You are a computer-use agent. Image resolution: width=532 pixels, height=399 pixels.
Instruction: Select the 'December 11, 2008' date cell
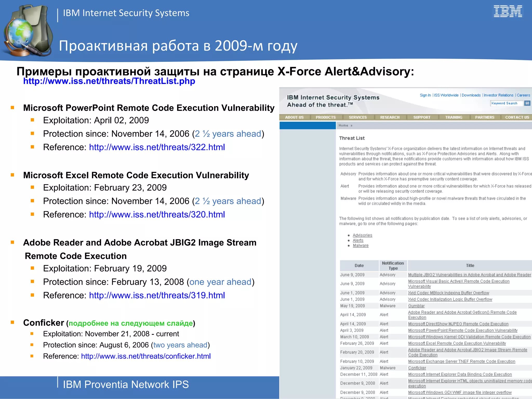pyautogui.click(x=359, y=375)
